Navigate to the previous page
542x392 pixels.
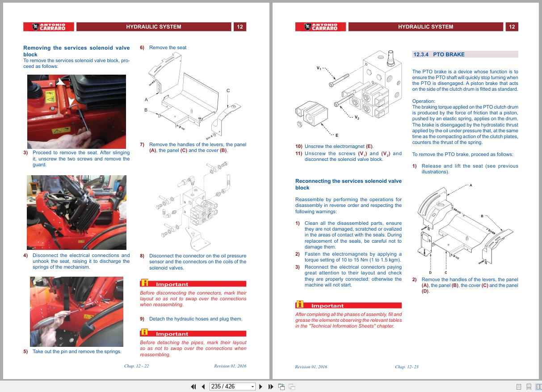point(202,386)
